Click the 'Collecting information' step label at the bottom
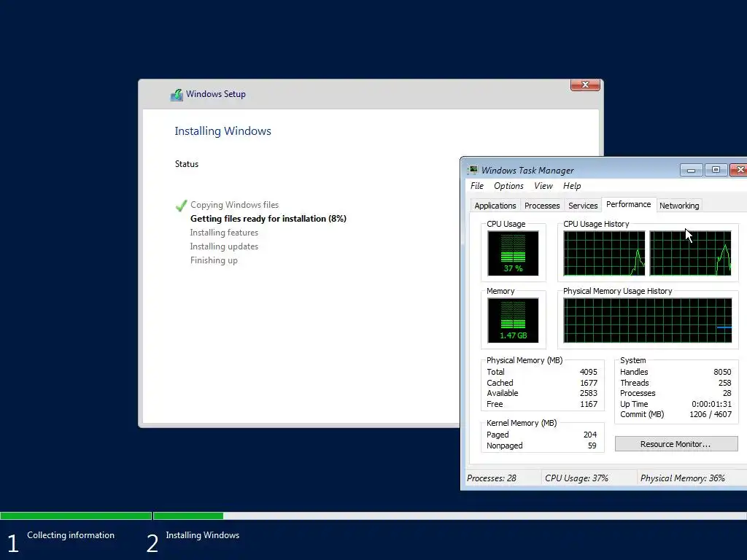747x560 pixels. tap(71, 535)
